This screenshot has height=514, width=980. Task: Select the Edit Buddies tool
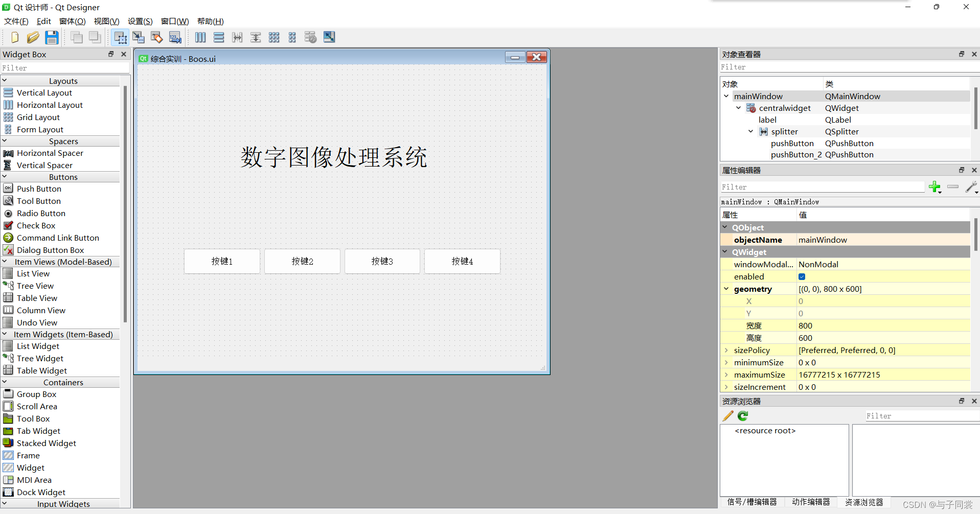[x=156, y=37]
